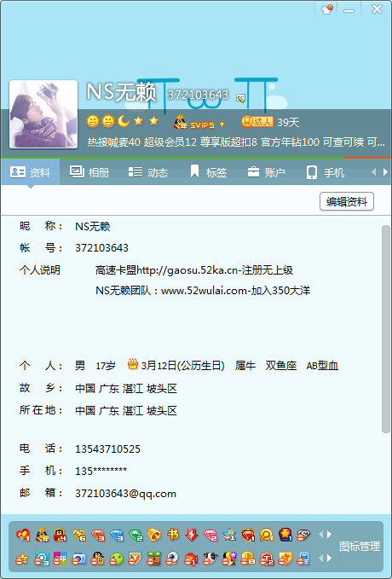Click the green chat bubble icon
392x579 pixels.
coord(117,559)
